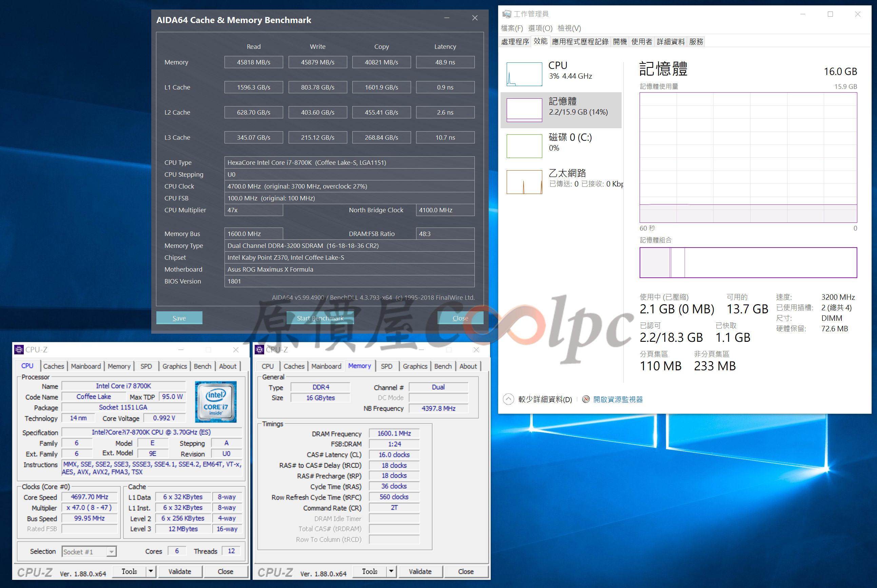
Task: Click Save button in AIDA64 benchmark
Action: click(x=179, y=318)
